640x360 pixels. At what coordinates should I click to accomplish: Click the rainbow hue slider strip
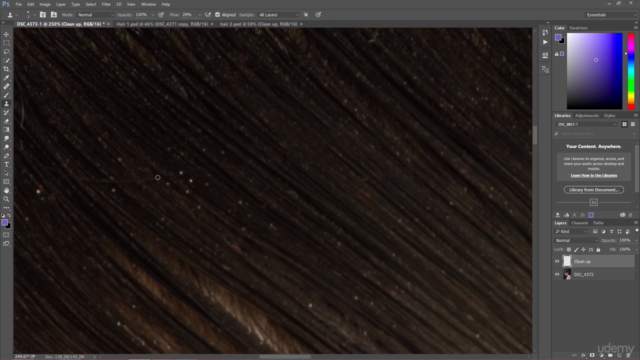[x=631, y=71]
